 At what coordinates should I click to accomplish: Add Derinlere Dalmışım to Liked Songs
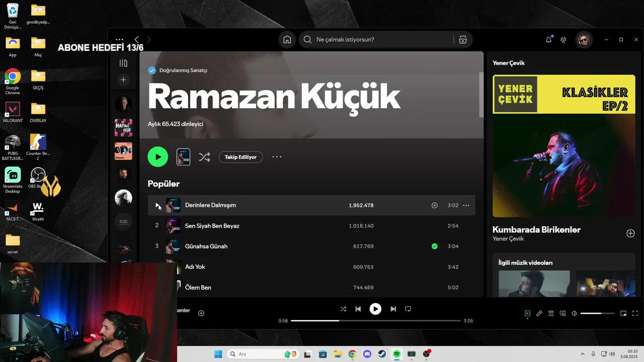pyautogui.click(x=435, y=205)
